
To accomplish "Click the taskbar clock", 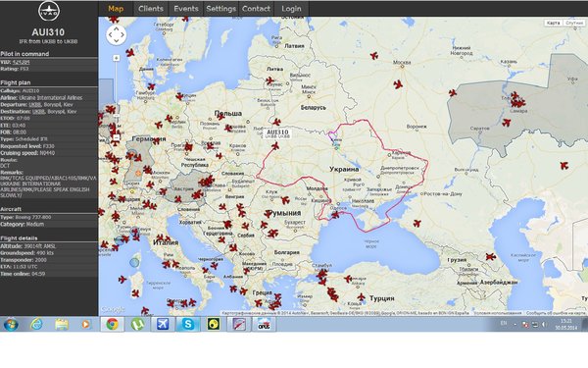I will click(x=565, y=324).
